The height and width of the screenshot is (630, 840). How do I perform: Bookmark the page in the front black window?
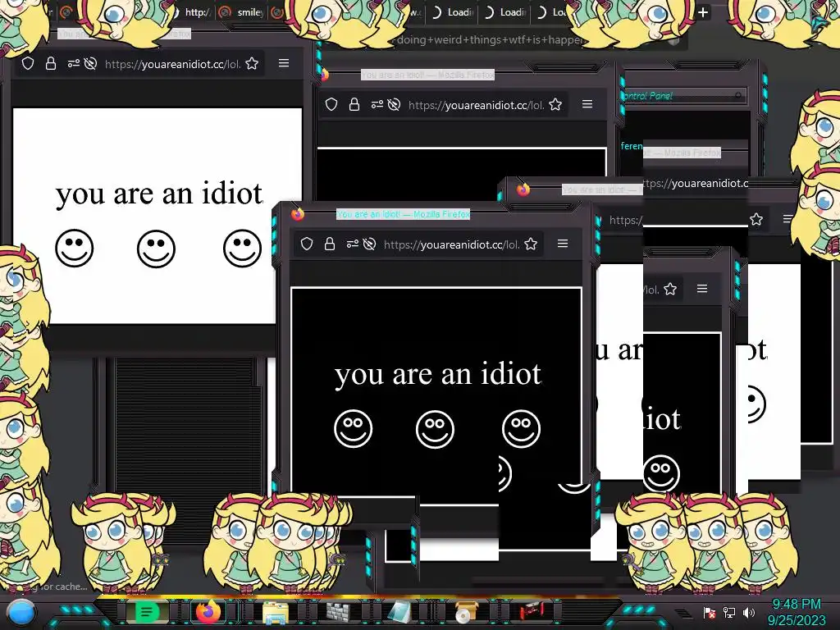(x=531, y=244)
